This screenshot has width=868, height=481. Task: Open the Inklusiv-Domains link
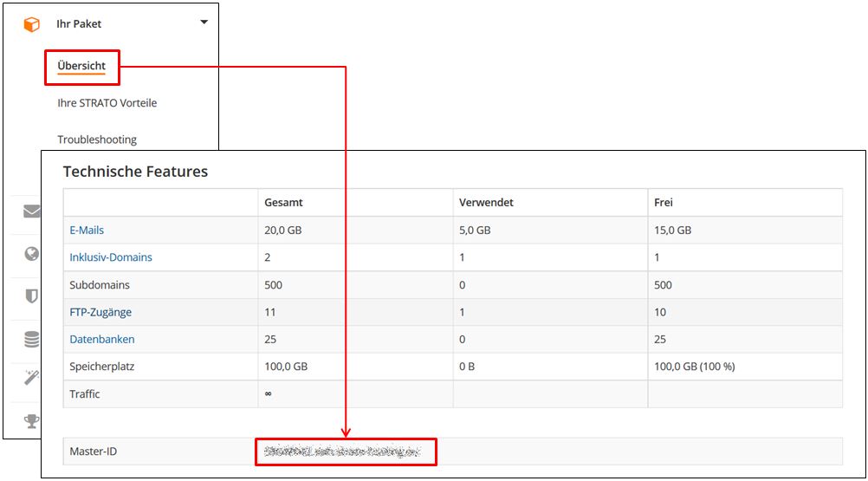[x=111, y=257]
